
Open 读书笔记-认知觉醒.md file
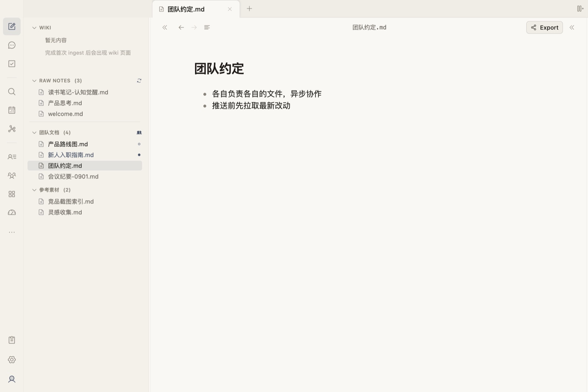tap(85, 92)
